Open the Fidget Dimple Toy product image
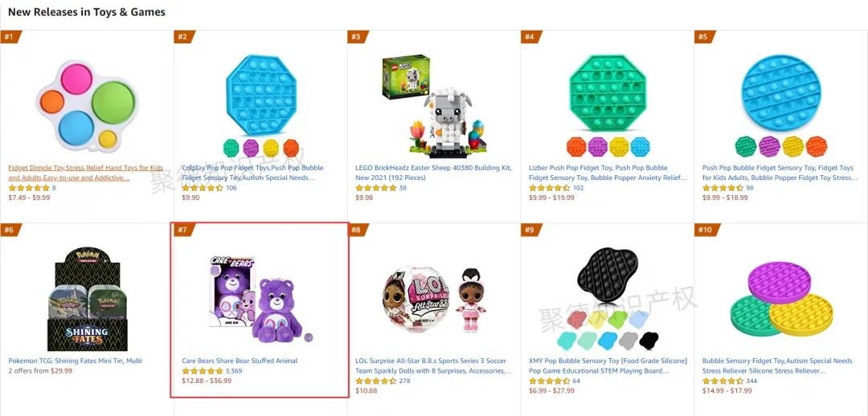 (x=87, y=106)
